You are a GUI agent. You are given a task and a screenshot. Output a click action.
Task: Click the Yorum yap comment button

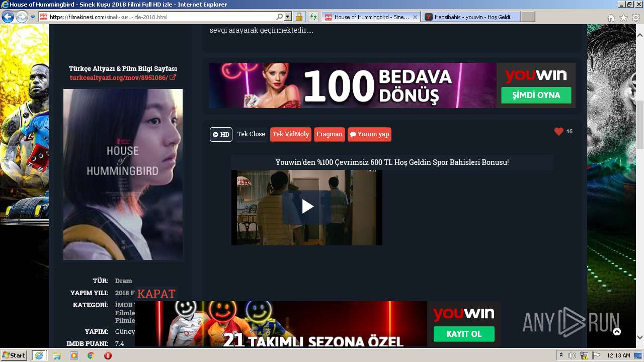coord(369,135)
